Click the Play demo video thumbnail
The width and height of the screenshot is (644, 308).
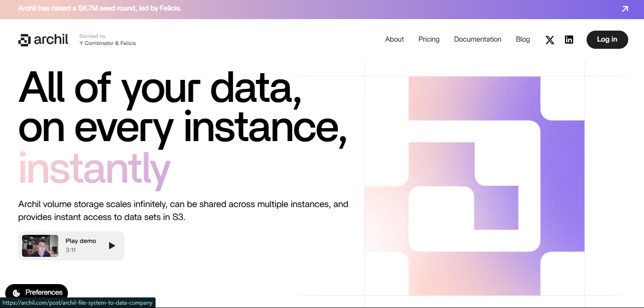[x=40, y=246]
